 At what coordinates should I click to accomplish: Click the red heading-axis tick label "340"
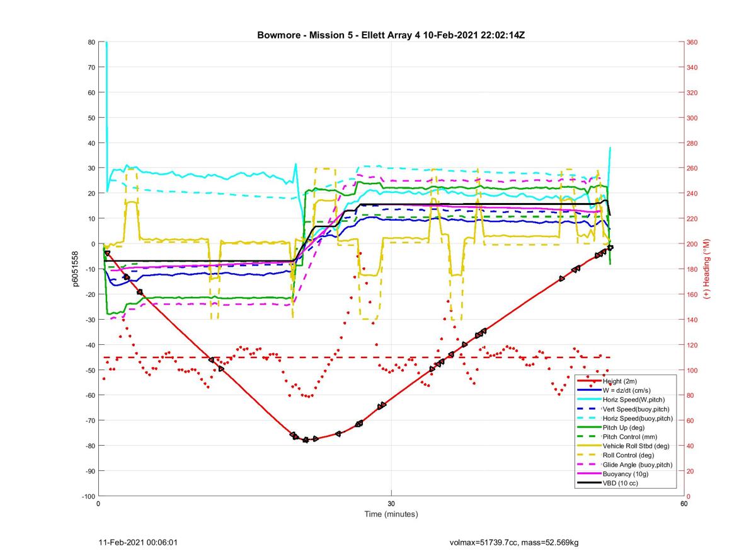[x=693, y=67]
